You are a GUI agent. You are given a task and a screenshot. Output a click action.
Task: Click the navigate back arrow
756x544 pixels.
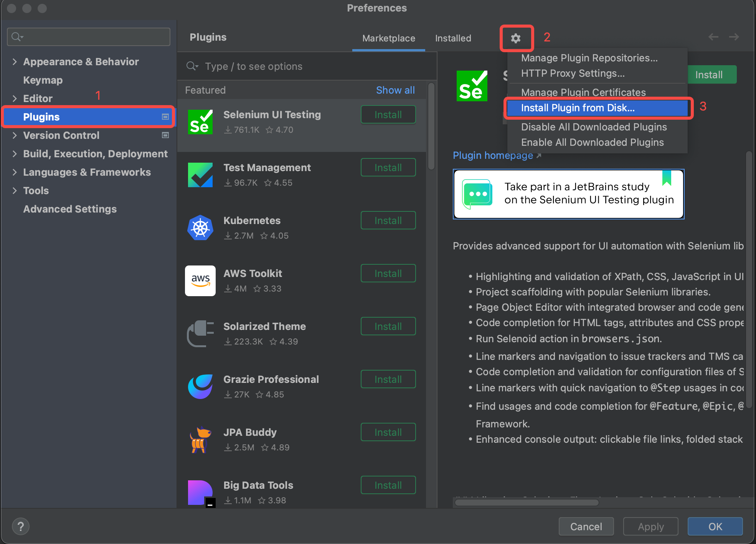coord(713,37)
